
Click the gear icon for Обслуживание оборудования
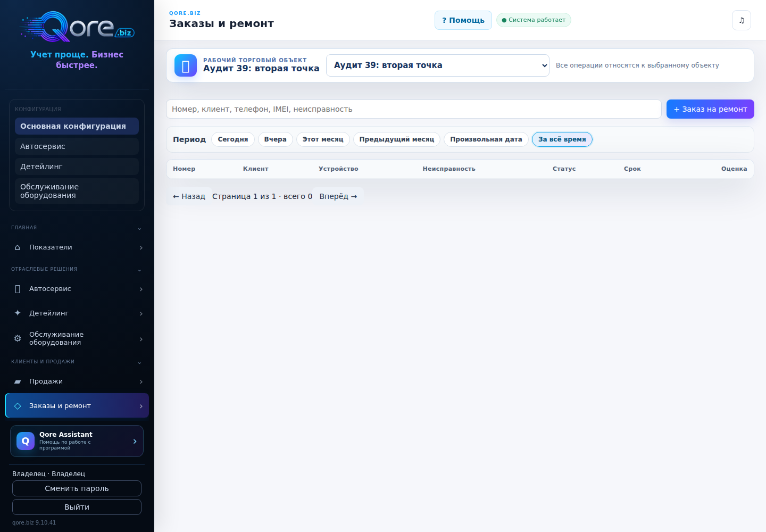click(x=18, y=338)
